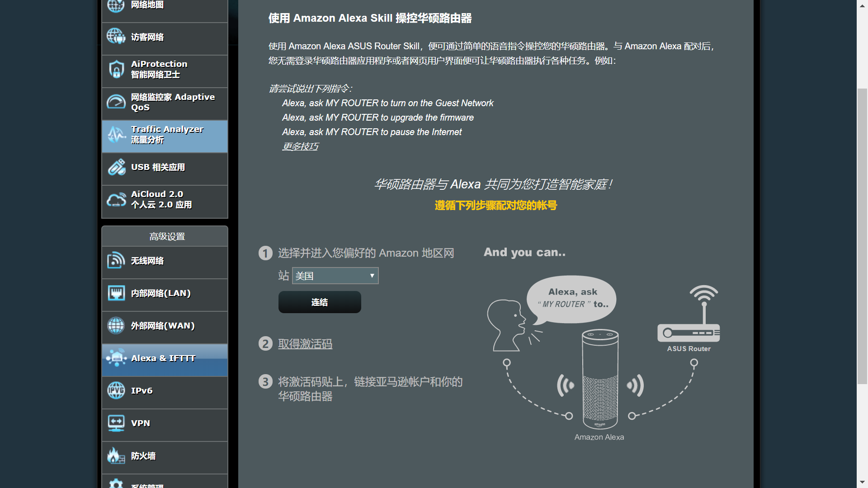Open the 取得激活码 link

[305, 344]
